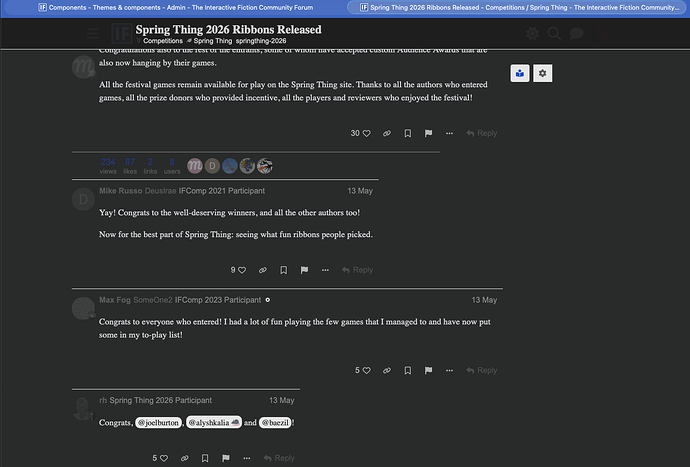Bookmark Max Fog's post
Image resolution: width=690 pixels, height=467 pixels.
tap(408, 371)
